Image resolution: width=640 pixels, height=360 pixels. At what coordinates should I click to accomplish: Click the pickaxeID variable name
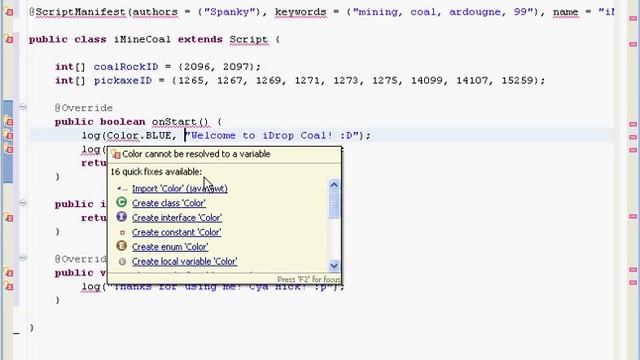click(123, 80)
